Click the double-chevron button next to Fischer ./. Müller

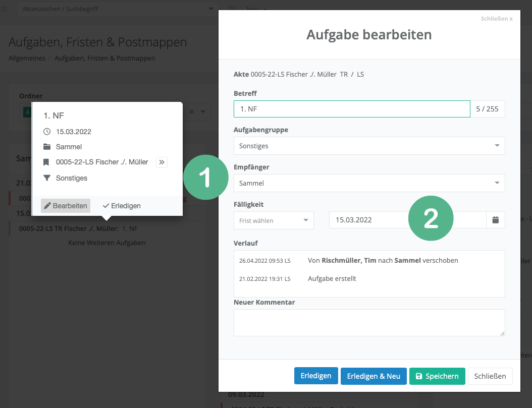point(162,162)
